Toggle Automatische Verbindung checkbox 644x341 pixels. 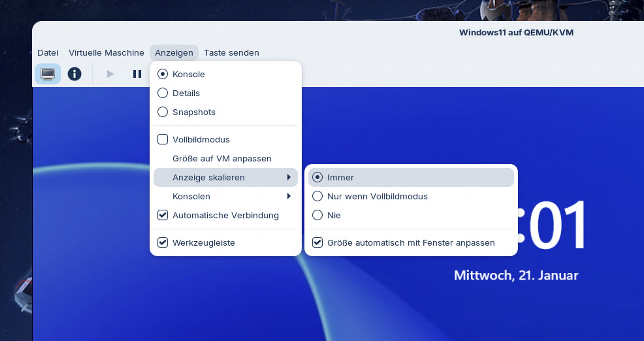point(163,215)
